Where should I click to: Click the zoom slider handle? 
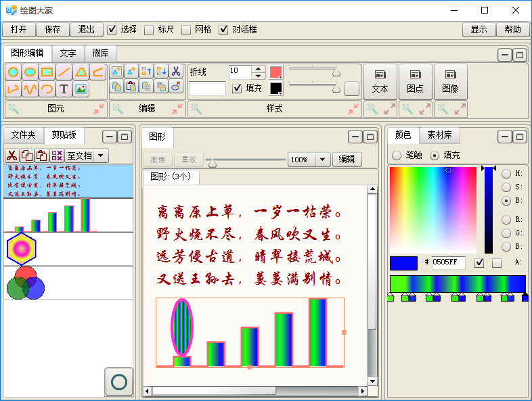click(x=213, y=164)
